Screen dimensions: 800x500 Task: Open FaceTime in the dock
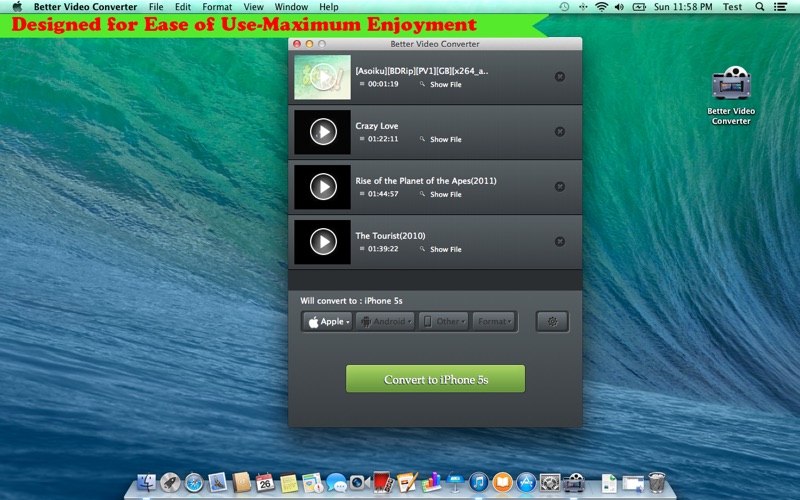pyautogui.click(x=360, y=482)
